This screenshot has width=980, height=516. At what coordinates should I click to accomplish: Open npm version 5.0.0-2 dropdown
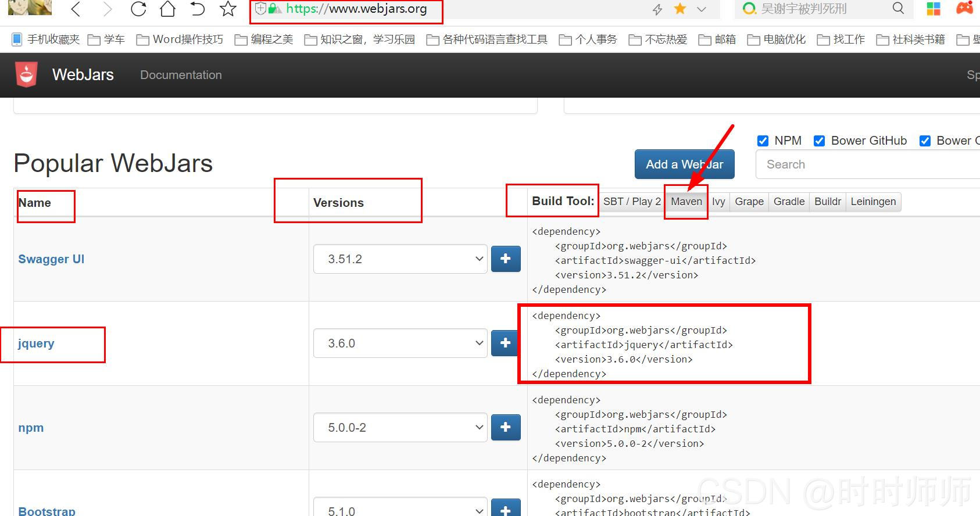[400, 427]
